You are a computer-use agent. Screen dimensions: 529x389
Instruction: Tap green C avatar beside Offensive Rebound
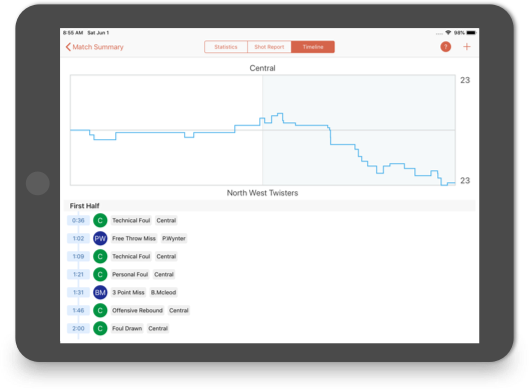[100, 310]
